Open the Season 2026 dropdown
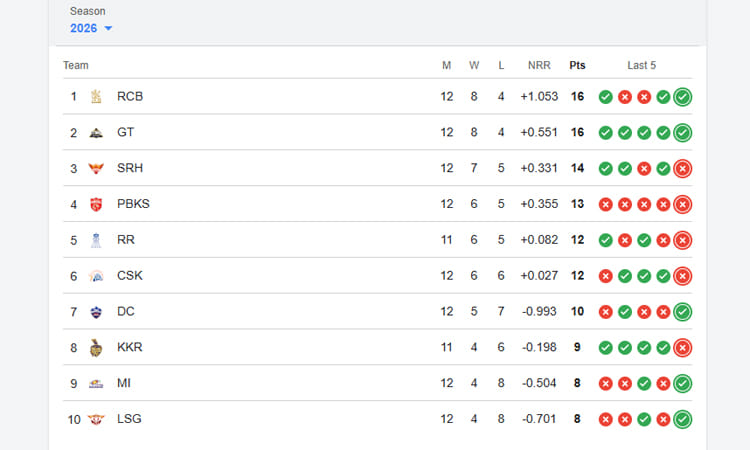 [91, 28]
